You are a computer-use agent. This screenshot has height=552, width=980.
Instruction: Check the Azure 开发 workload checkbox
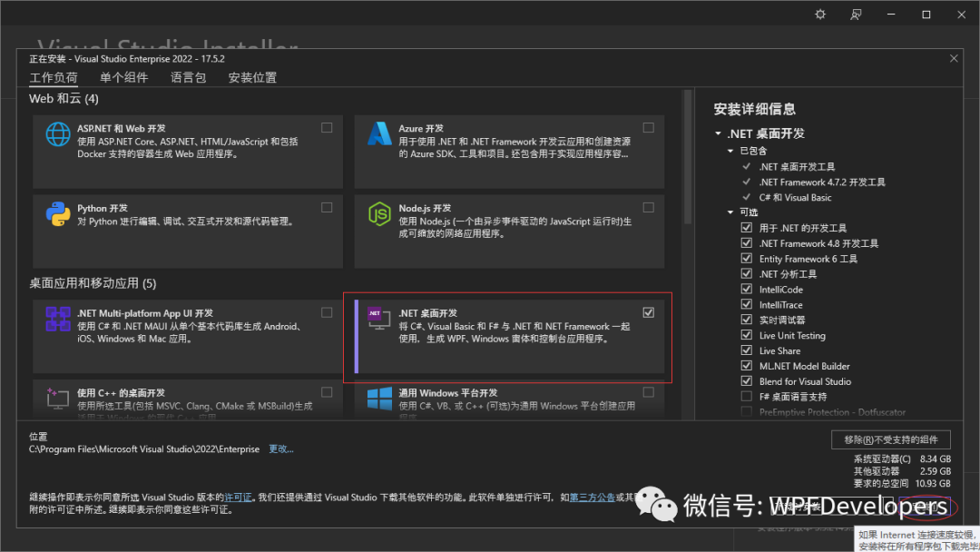click(x=649, y=127)
